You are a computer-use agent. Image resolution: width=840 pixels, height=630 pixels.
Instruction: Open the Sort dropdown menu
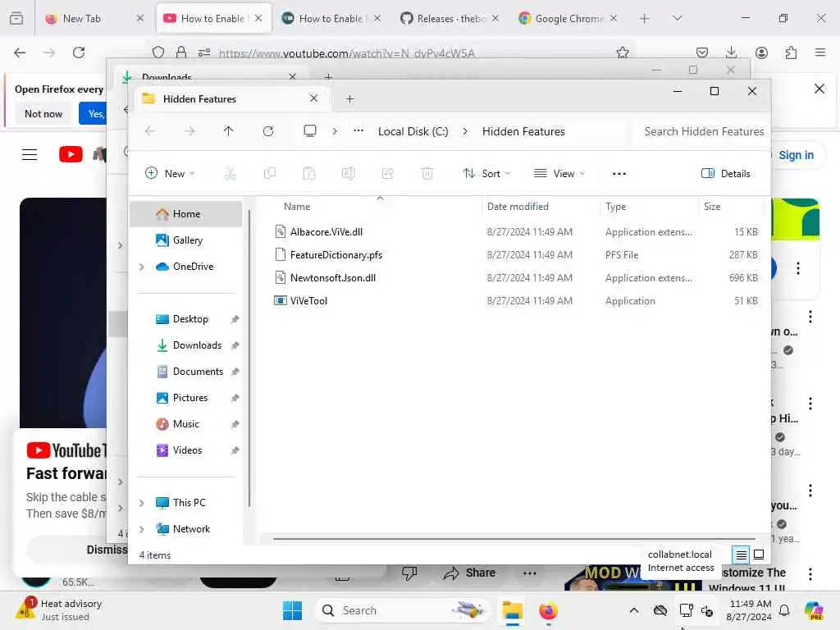click(487, 174)
